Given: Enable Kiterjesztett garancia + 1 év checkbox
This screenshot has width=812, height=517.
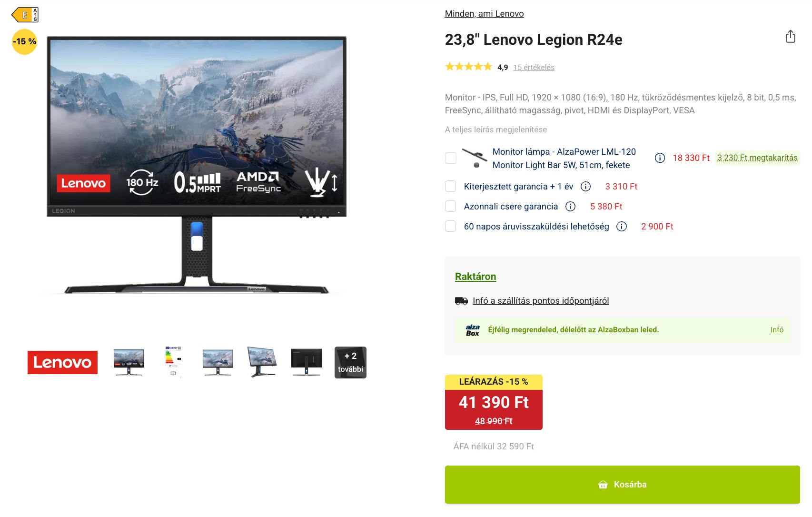Looking at the screenshot, I should [451, 186].
